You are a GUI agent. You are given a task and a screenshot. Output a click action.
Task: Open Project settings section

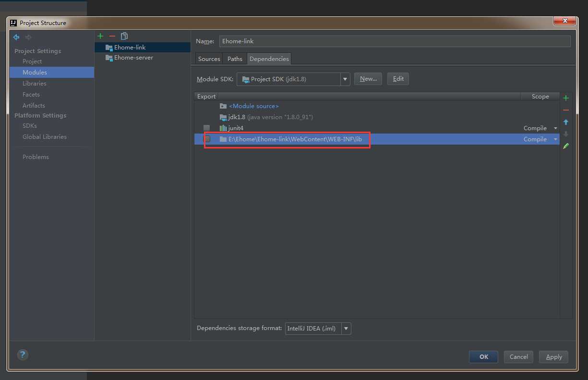(32, 61)
